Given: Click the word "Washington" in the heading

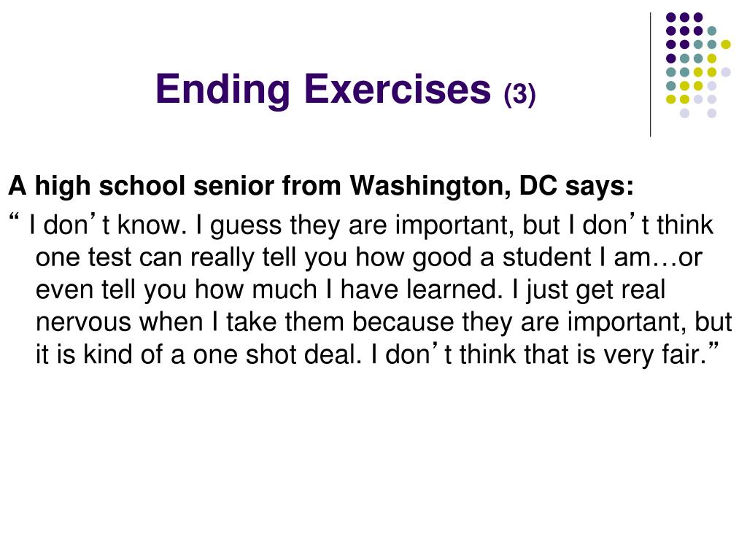Looking at the screenshot, I should pos(430,186).
